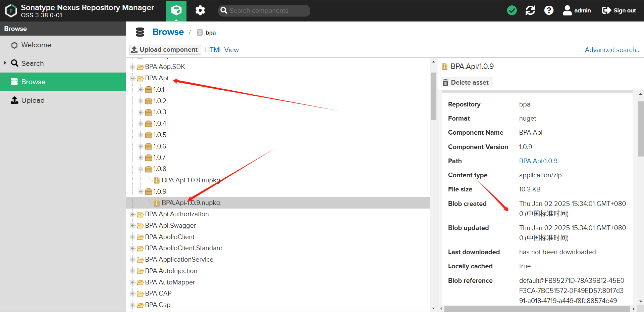644x312 pixels.
Task: Expand the Search sidebar arrow
Action: pyautogui.click(x=5, y=63)
